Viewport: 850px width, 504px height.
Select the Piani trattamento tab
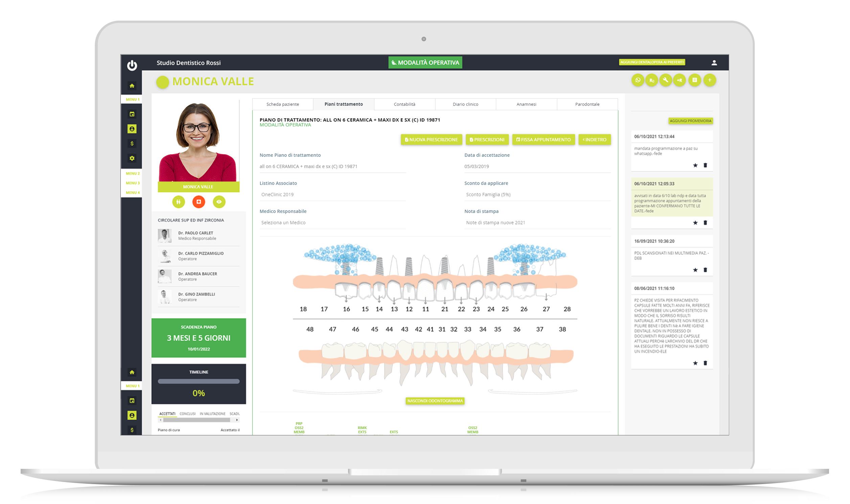[x=343, y=104]
